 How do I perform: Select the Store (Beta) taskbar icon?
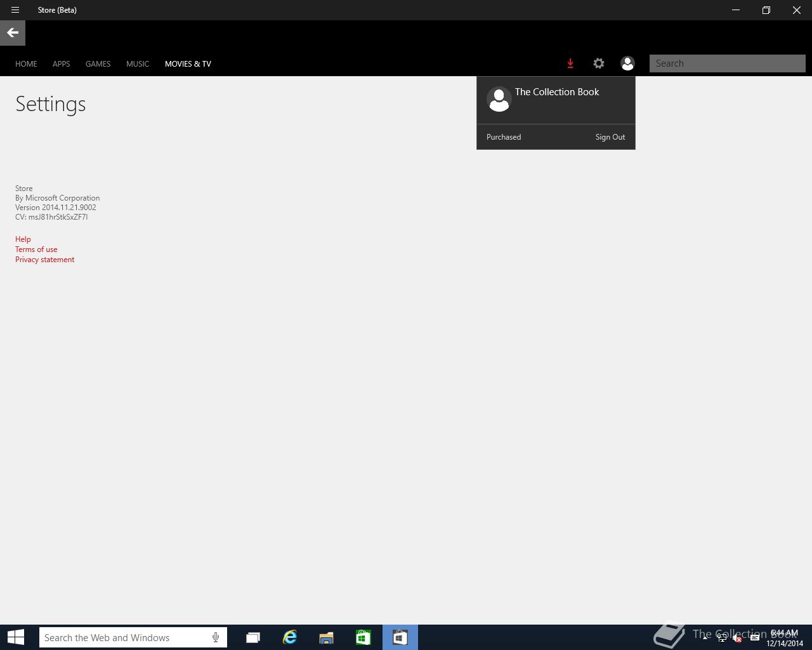point(400,637)
